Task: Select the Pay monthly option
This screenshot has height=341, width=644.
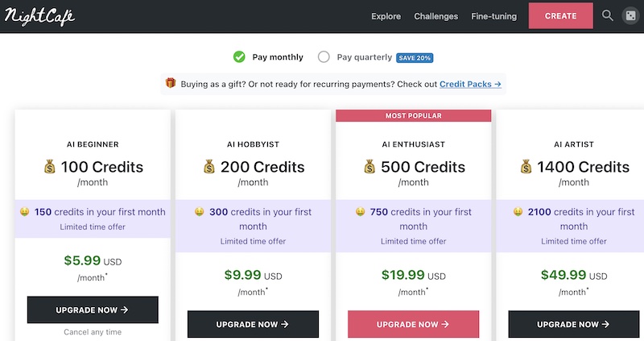Action: [268, 56]
